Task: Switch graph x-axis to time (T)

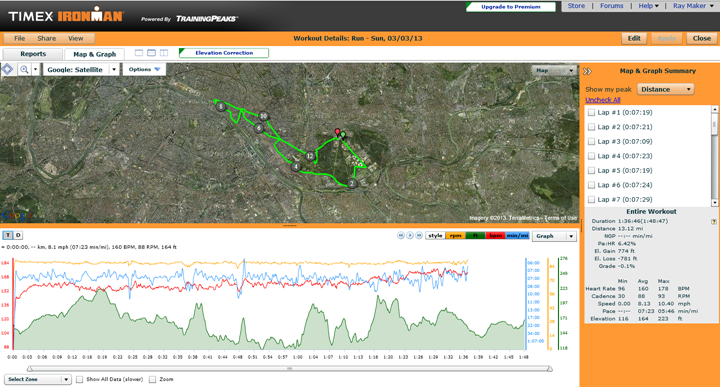Action: (8, 235)
